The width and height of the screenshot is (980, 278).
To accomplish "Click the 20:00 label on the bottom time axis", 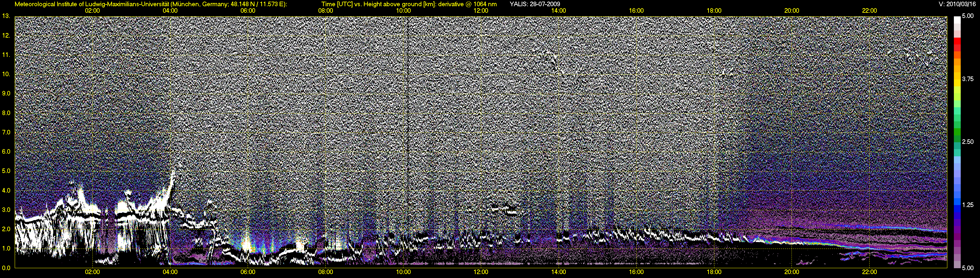I will click(x=792, y=272).
